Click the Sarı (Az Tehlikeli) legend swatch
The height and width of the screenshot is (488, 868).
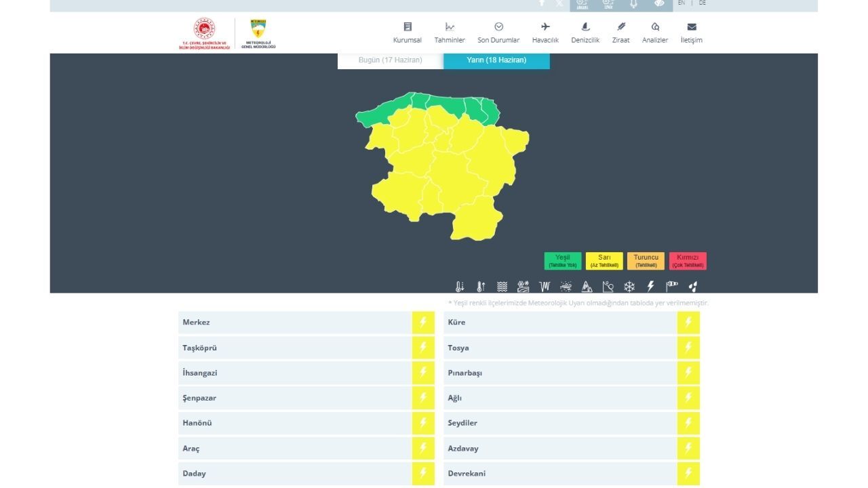pyautogui.click(x=604, y=261)
